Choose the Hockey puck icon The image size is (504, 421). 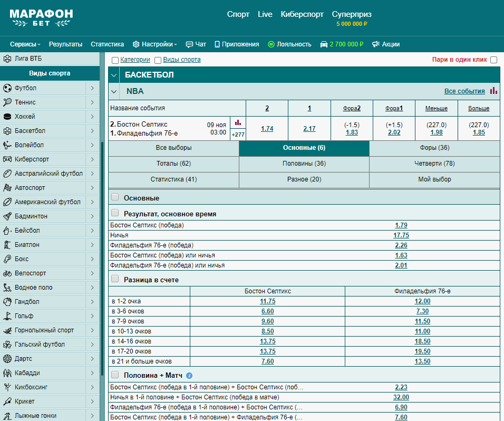tap(7, 117)
